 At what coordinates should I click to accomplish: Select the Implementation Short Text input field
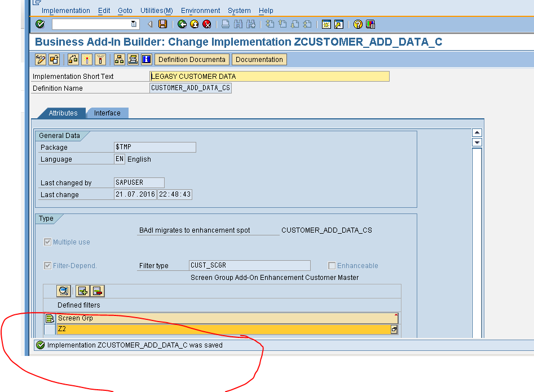click(254, 76)
